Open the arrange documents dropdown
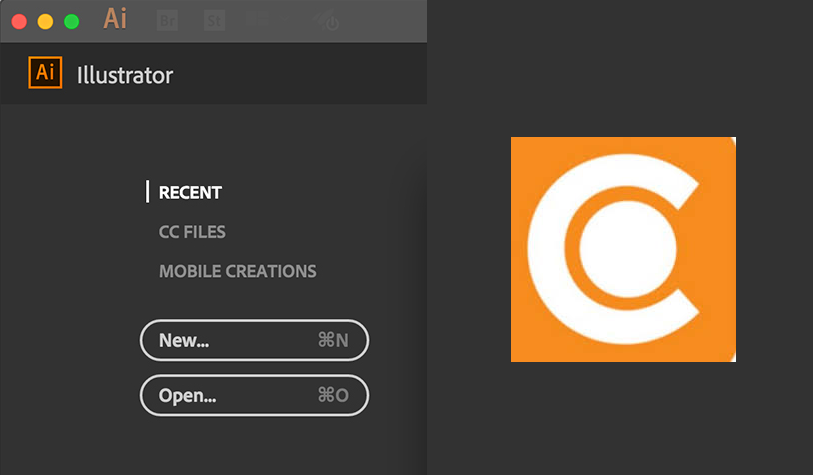The width and height of the screenshot is (813, 475). 268,18
